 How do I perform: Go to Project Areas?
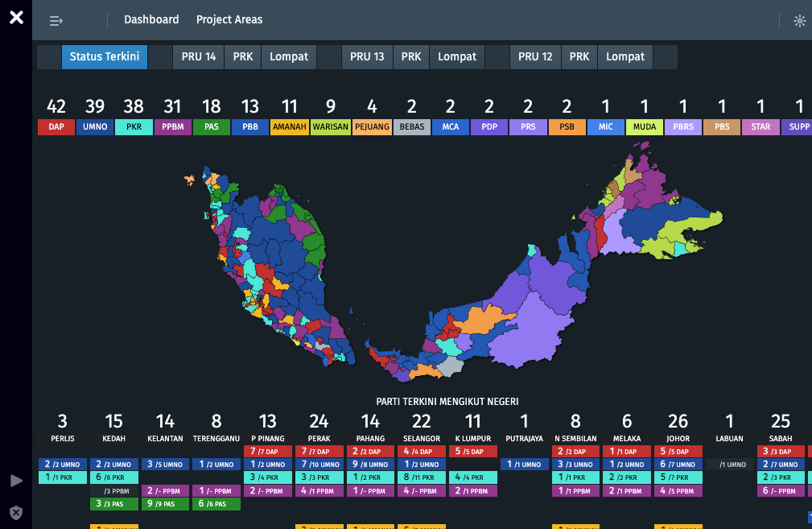[229, 19]
